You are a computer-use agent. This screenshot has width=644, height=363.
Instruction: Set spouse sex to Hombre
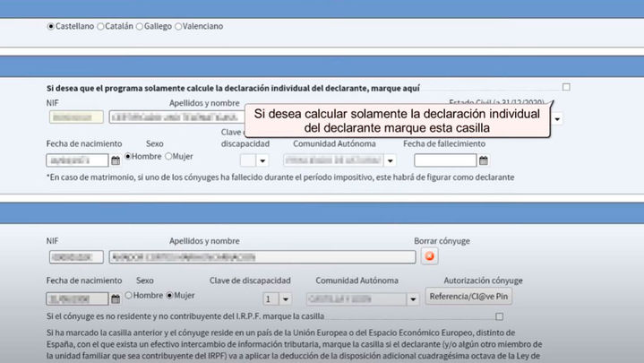(x=129, y=295)
